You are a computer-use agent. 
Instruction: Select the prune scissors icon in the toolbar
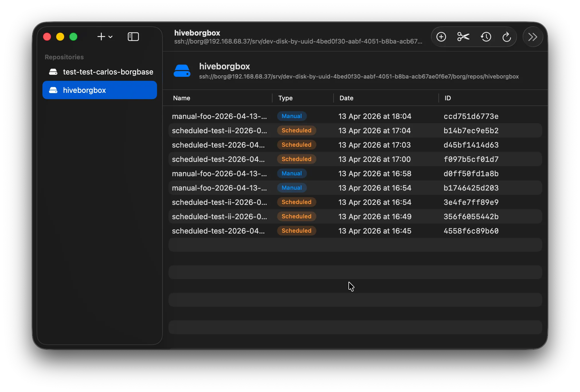click(x=463, y=37)
